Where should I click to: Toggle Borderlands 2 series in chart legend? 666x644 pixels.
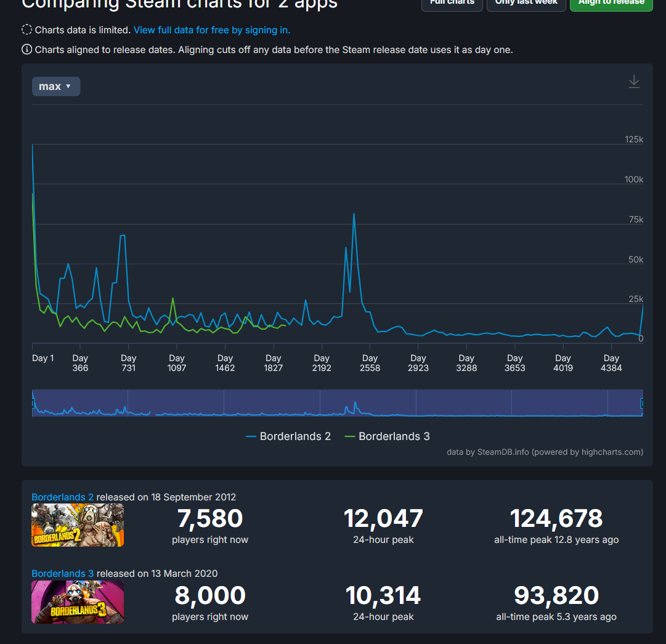click(288, 436)
